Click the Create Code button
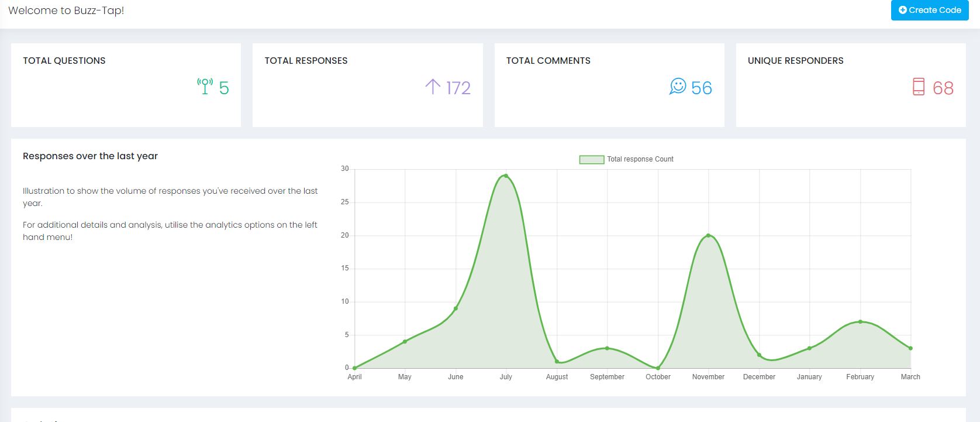This screenshot has width=980, height=422. (x=929, y=10)
